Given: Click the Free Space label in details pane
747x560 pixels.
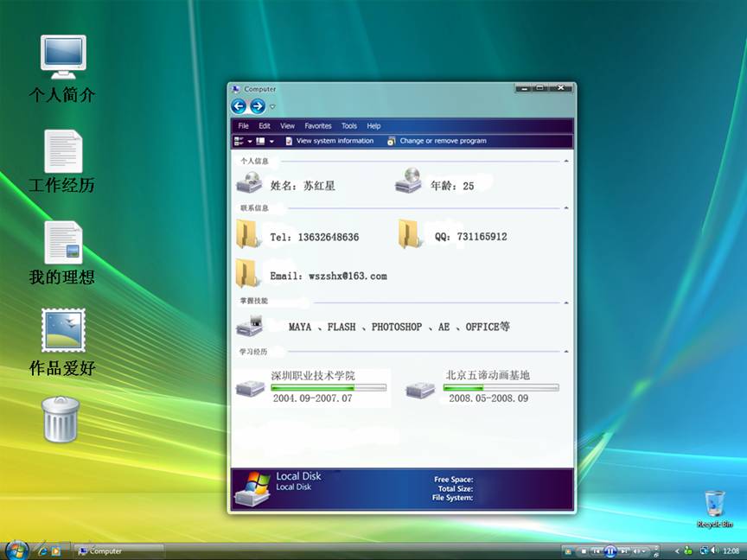Looking at the screenshot, I should [x=454, y=480].
